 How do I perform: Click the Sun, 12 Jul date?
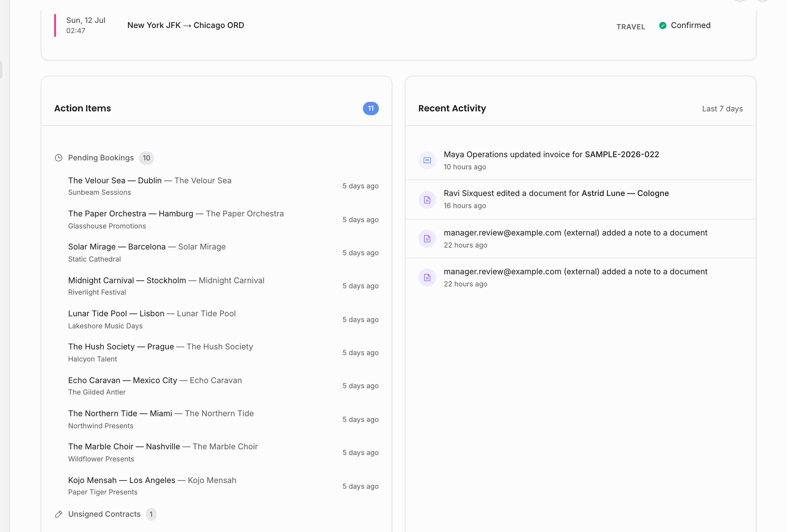pyautogui.click(x=86, y=20)
